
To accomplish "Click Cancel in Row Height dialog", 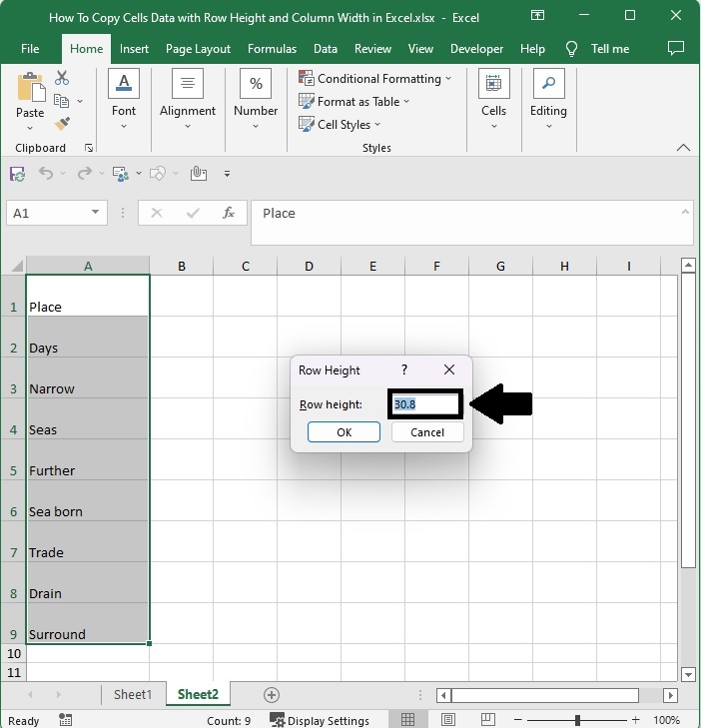I will pos(427,432).
